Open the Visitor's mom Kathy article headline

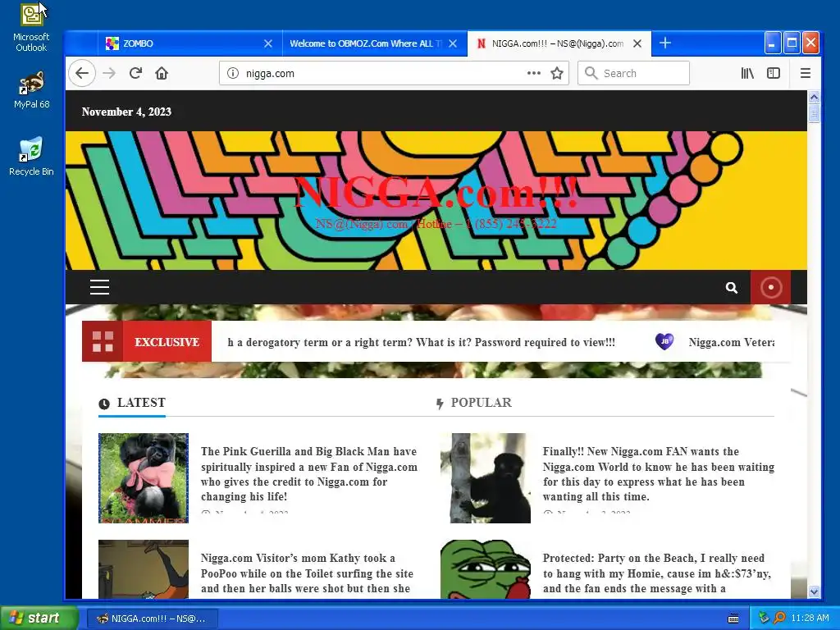tap(307, 573)
